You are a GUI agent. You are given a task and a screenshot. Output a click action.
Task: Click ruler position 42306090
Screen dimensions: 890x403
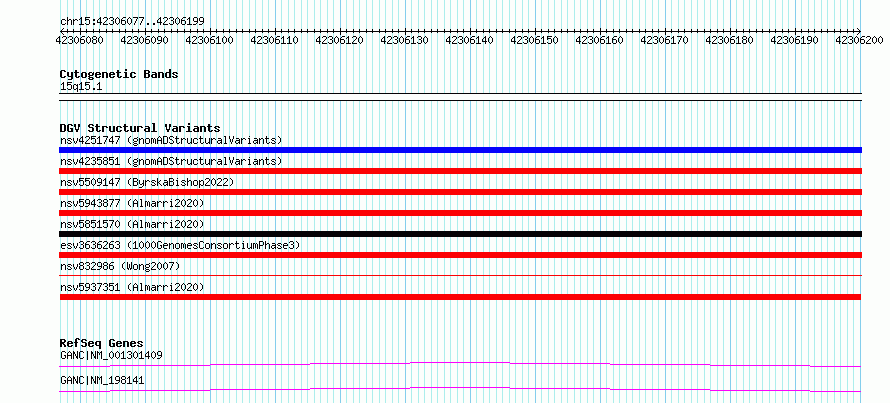point(145,40)
